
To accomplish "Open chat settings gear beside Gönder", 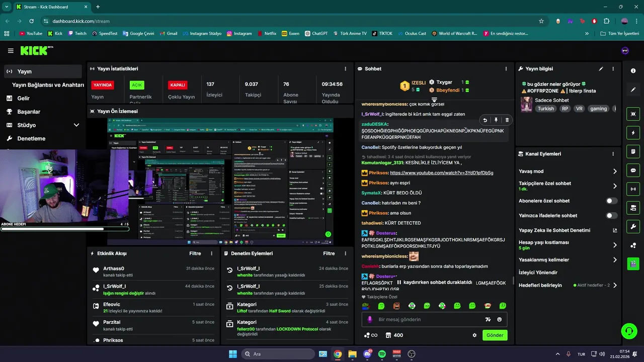I will [x=474, y=335].
